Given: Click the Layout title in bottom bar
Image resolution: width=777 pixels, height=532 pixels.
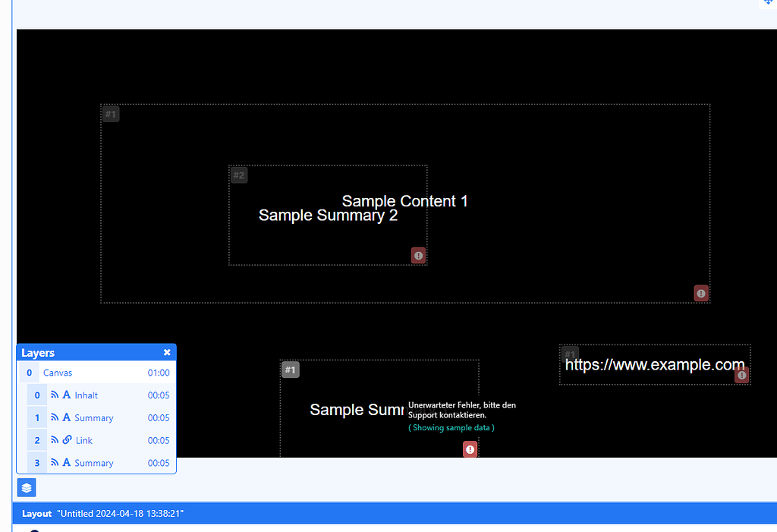Looking at the screenshot, I should coord(120,514).
